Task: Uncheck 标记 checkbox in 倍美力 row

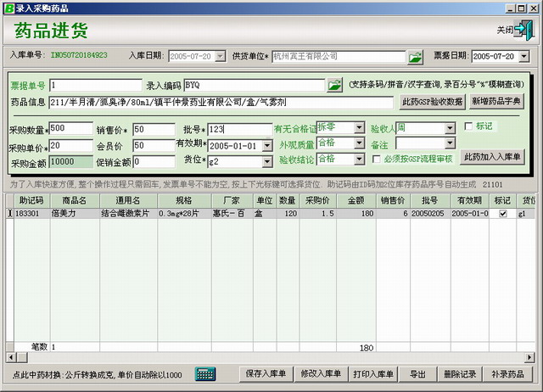Action: [502, 215]
